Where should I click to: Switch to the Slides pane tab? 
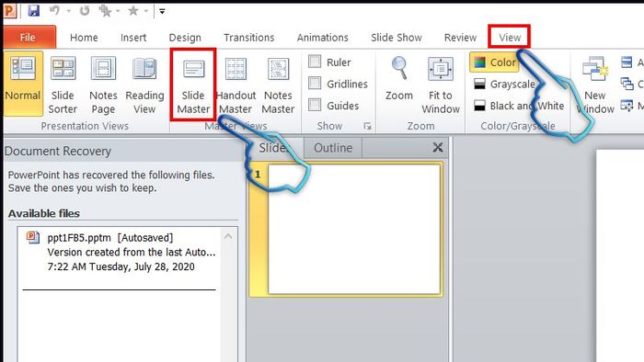pos(274,148)
